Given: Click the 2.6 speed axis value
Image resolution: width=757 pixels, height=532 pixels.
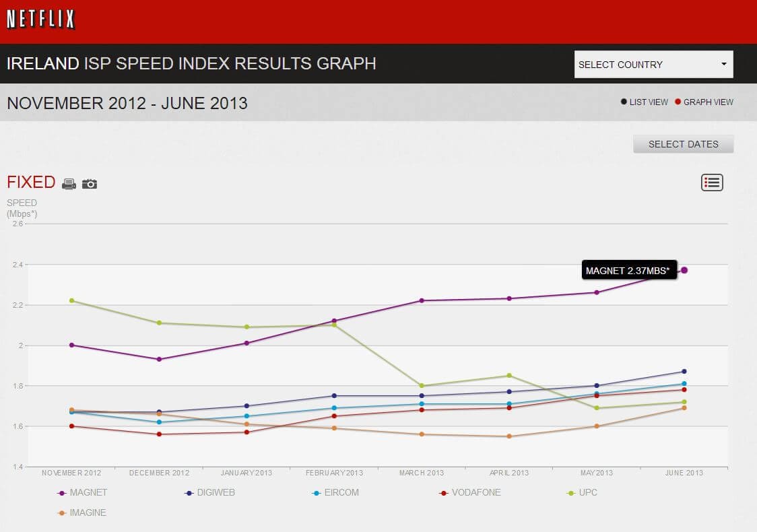Looking at the screenshot, I should [18, 224].
